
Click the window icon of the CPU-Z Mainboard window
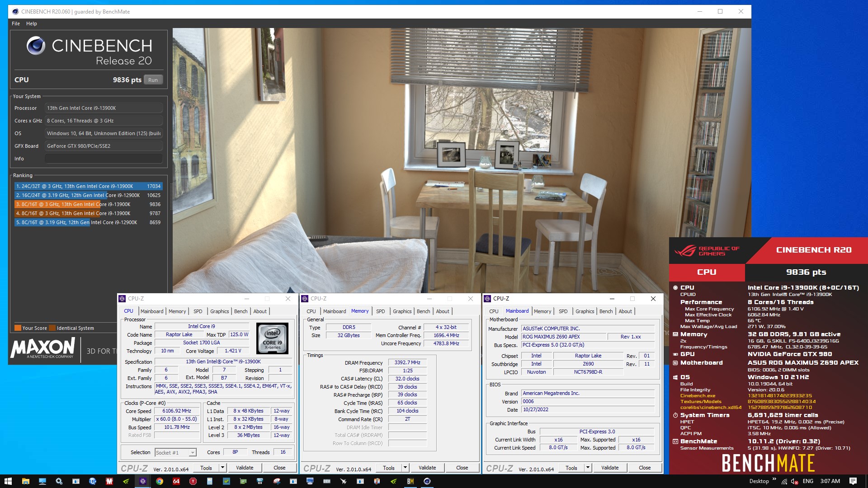pos(487,299)
